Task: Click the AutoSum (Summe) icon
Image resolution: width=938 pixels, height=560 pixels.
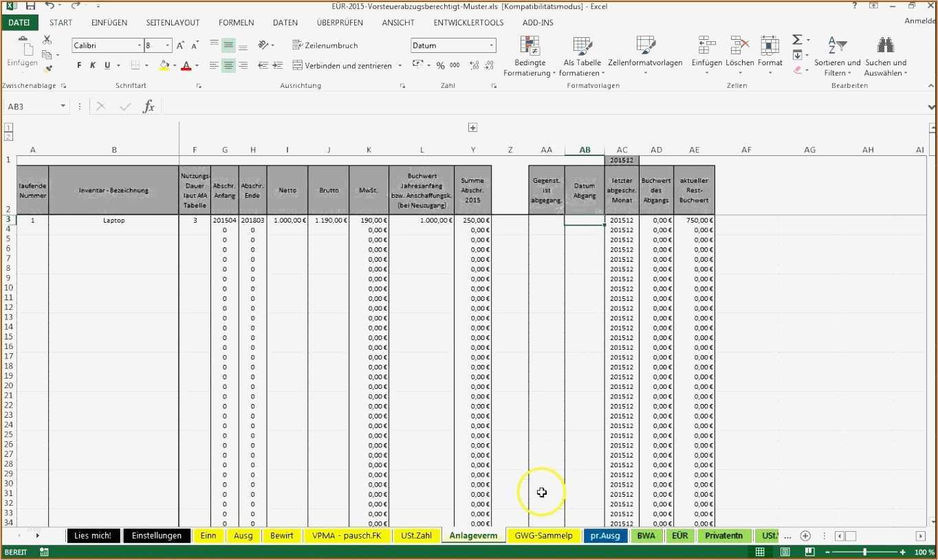Action: (x=798, y=40)
